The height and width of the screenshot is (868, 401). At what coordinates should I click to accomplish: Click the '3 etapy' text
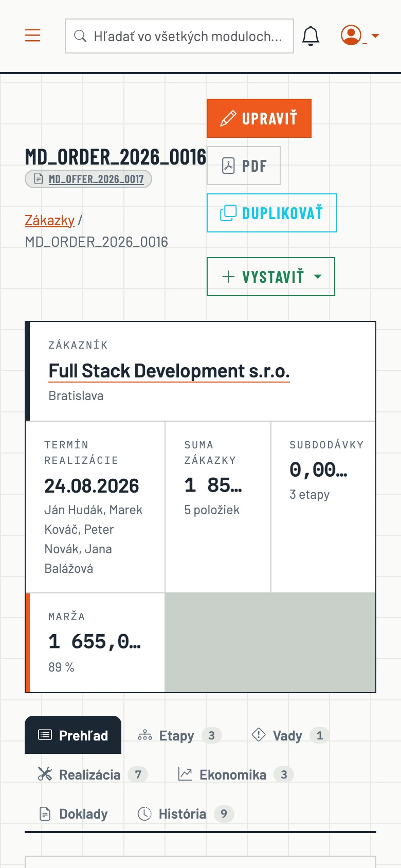(x=309, y=495)
